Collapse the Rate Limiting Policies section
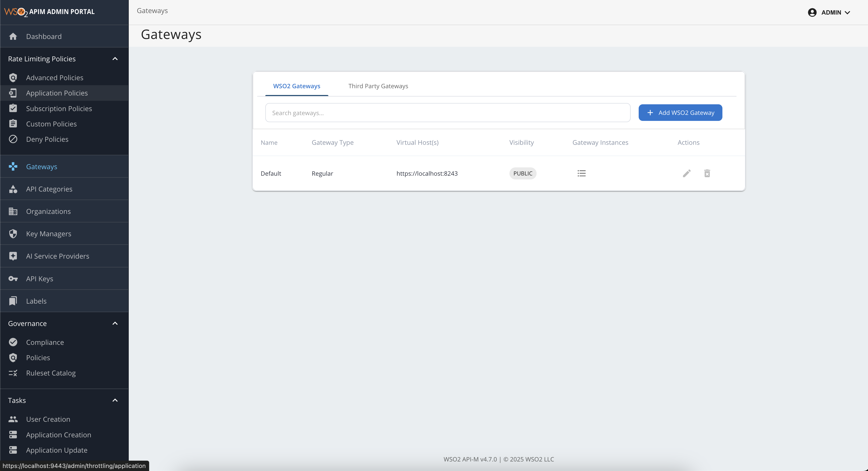Screen dimensions: 868x471 point(115,59)
